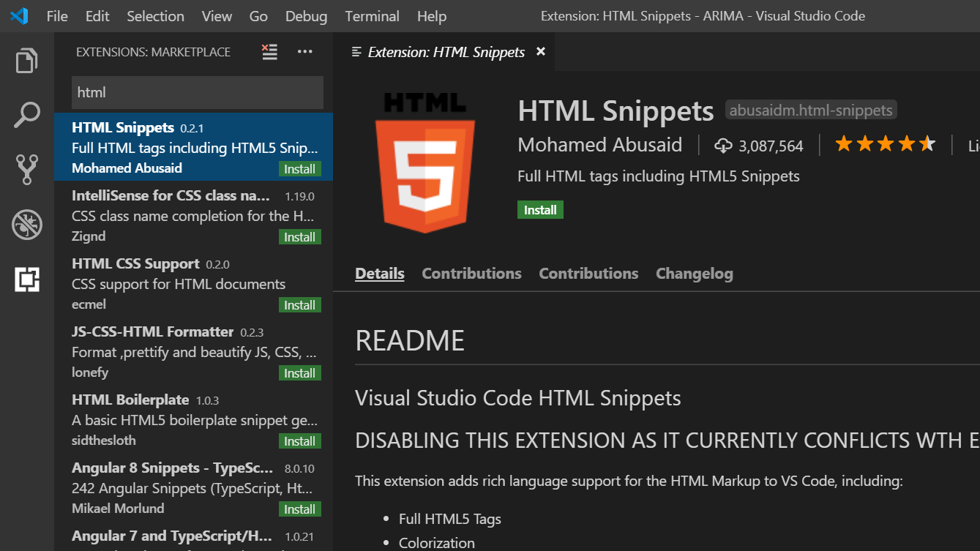Image resolution: width=980 pixels, height=551 pixels.
Task: Click the Colorization bullet
Action: coord(437,543)
